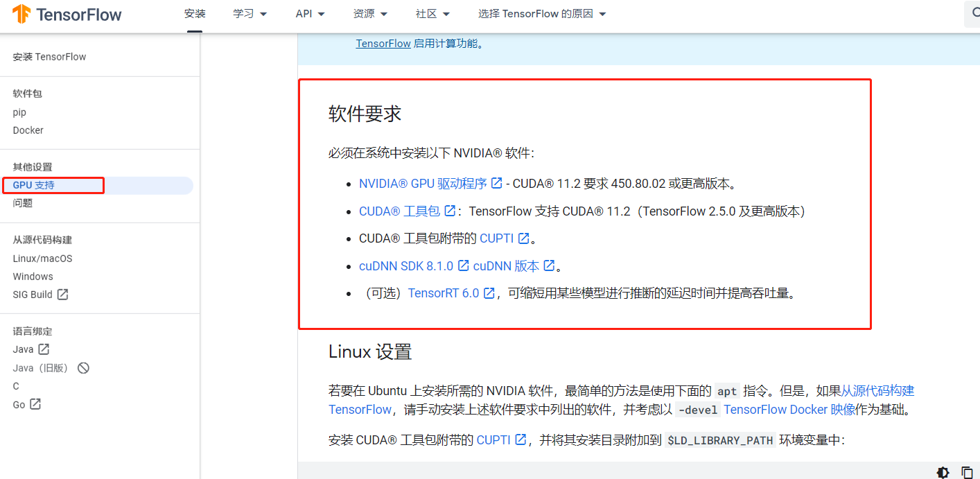Click the Linux 设置 heading

pyautogui.click(x=370, y=351)
